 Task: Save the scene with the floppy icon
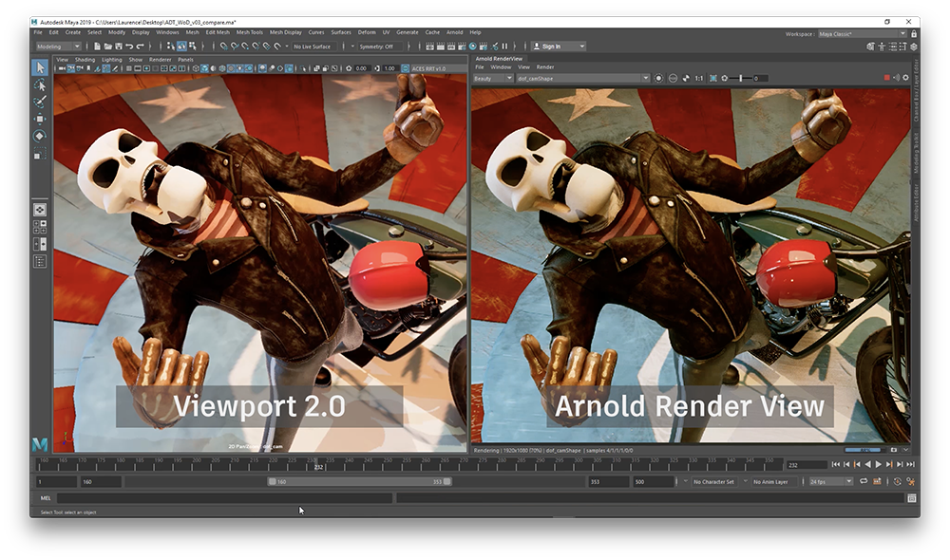[x=119, y=46]
